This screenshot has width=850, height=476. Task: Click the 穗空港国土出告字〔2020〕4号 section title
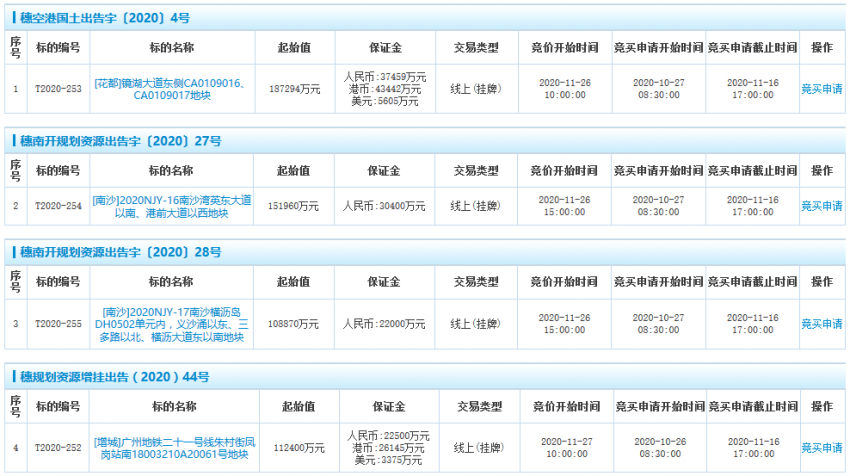tap(105, 18)
